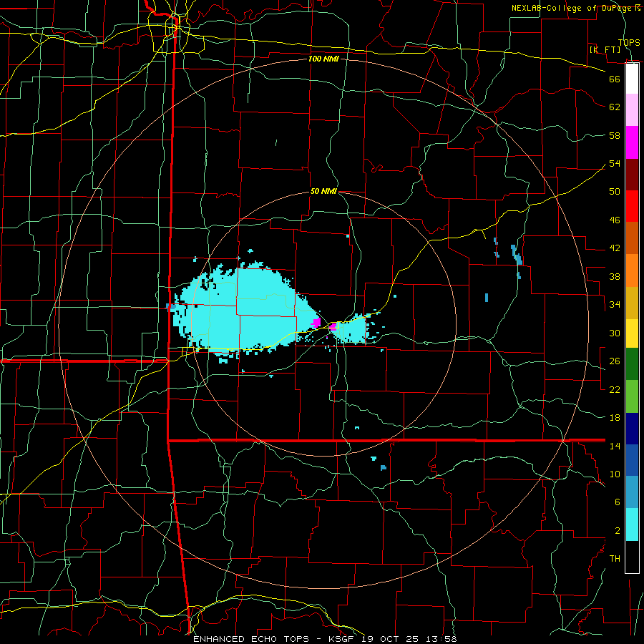
Task: Click the "10" legend value
Action: click(x=615, y=474)
